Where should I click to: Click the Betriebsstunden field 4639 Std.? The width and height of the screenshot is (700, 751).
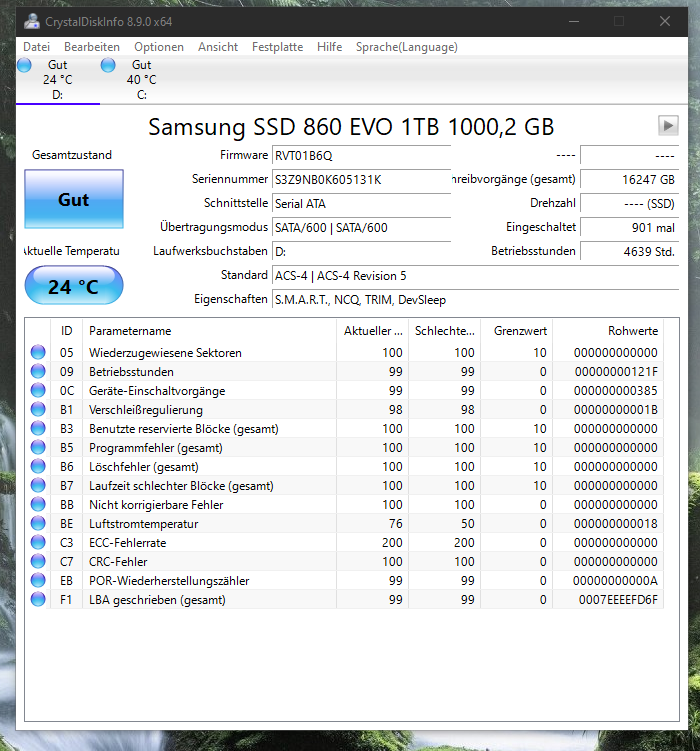point(630,251)
